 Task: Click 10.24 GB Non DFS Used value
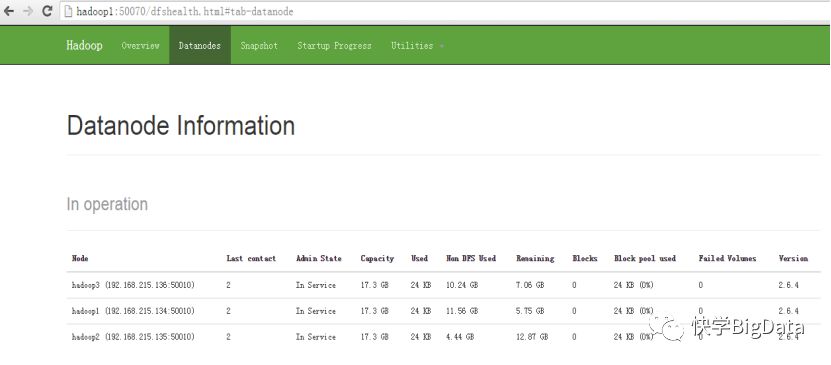click(462, 285)
